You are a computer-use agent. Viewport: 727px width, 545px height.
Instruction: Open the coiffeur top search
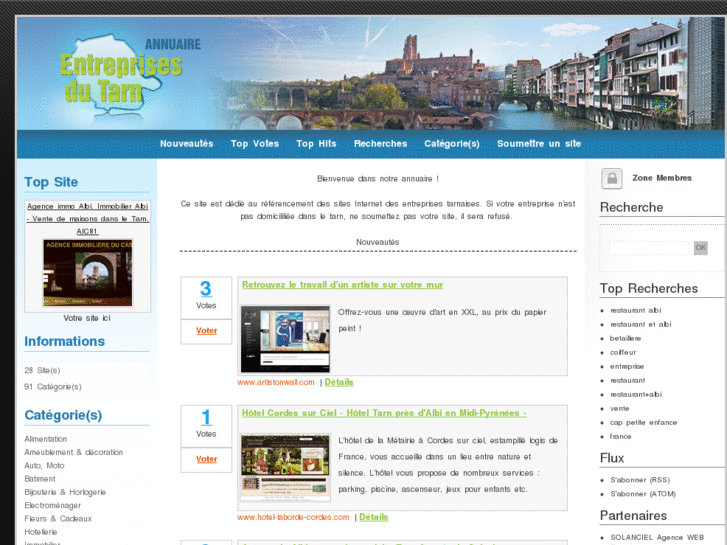[x=623, y=353]
